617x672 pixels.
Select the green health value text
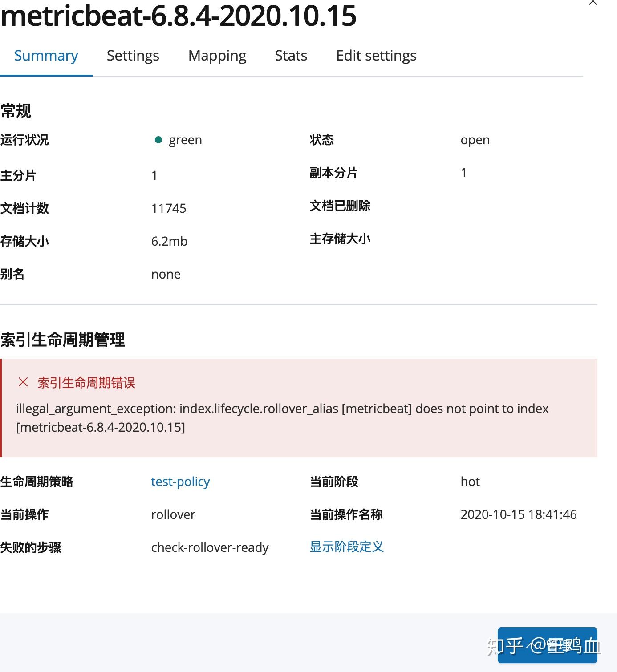tap(185, 139)
